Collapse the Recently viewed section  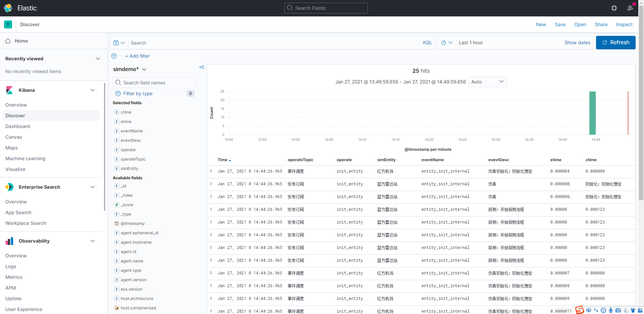coord(98,59)
